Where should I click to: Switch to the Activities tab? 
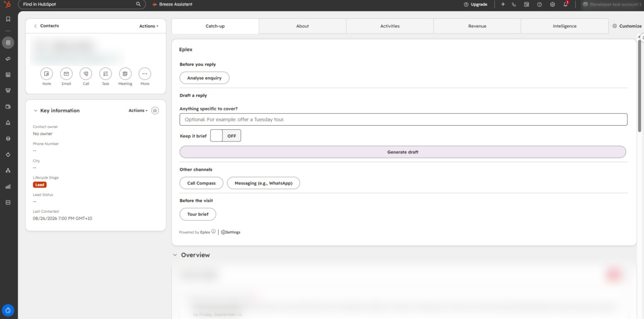390,26
